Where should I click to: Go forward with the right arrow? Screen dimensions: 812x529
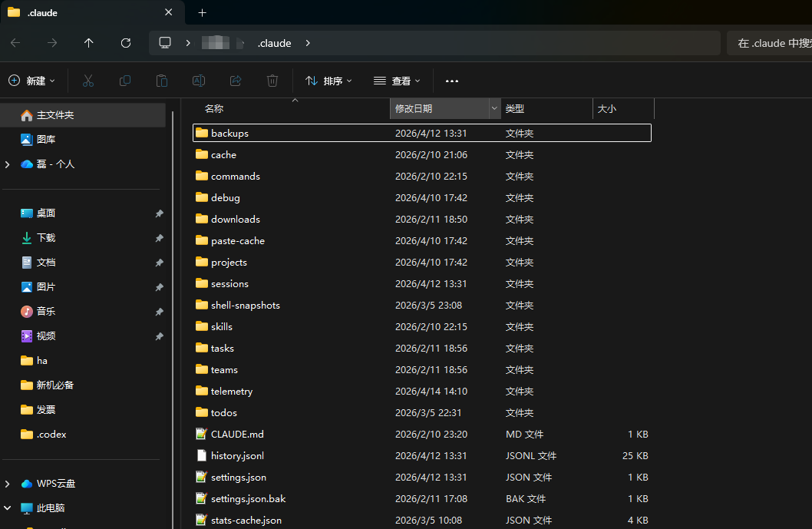click(52, 43)
